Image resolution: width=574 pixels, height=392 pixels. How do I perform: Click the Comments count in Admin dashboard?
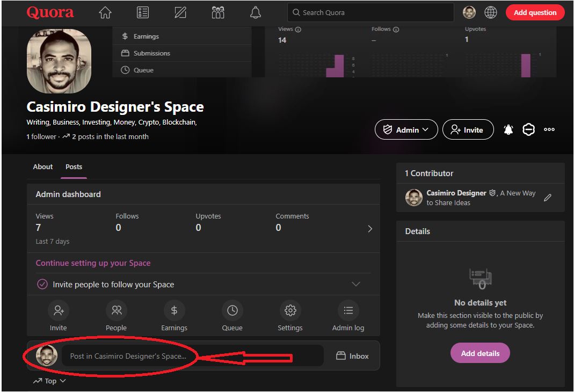[x=278, y=228]
